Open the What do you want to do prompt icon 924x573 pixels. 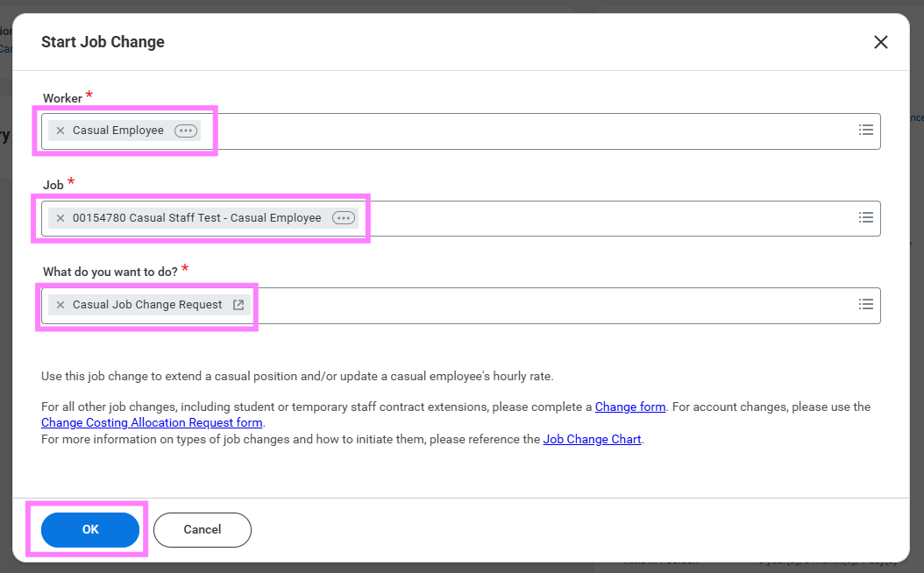coord(866,305)
